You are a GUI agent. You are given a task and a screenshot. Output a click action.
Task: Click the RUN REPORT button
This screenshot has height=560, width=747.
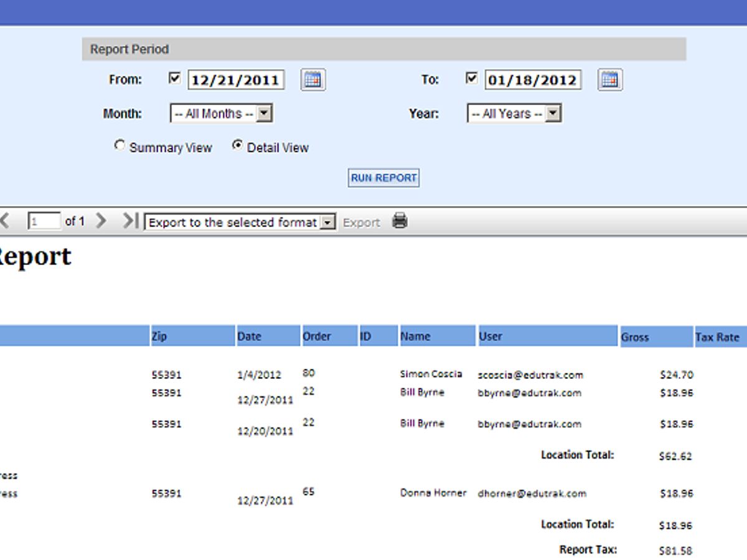click(x=383, y=178)
